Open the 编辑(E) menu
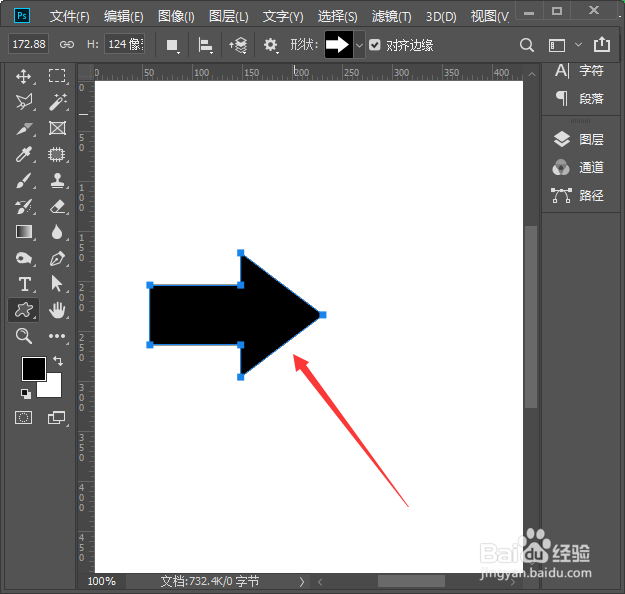625x594 pixels. click(x=124, y=16)
